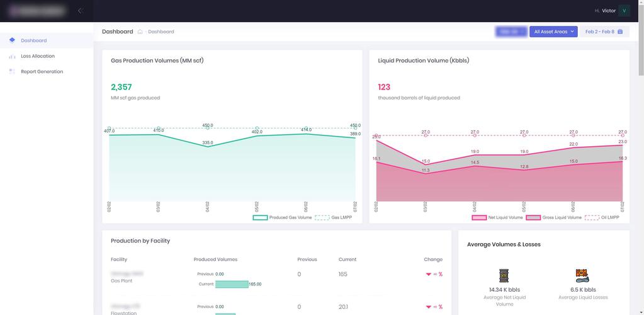Viewport: 644px width, 315px height.
Task: Open the All Asset Areas dropdown
Action: tap(553, 31)
